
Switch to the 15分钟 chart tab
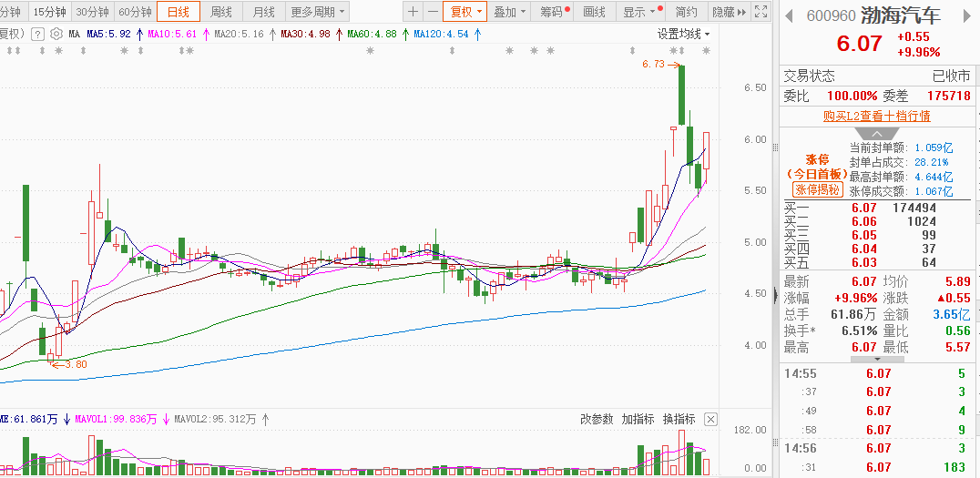point(49,11)
